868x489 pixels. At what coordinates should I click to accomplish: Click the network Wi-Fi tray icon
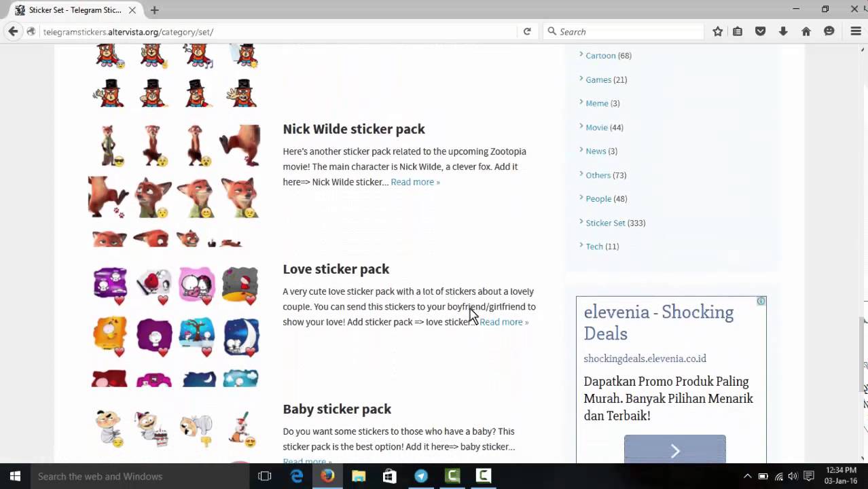tap(778, 476)
